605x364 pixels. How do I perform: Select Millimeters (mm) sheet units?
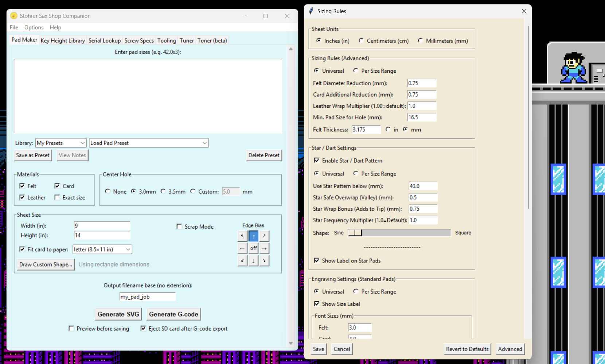coord(421,40)
